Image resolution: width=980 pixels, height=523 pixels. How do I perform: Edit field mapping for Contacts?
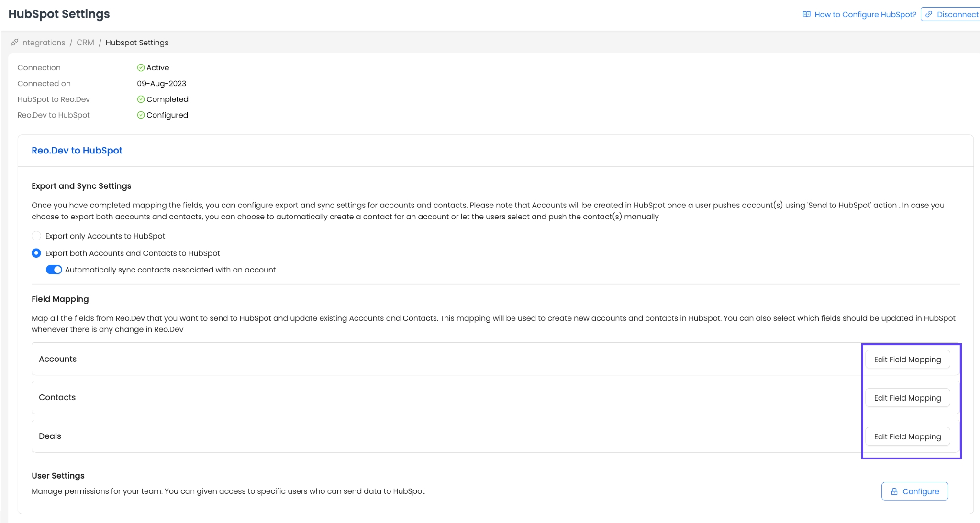point(907,398)
